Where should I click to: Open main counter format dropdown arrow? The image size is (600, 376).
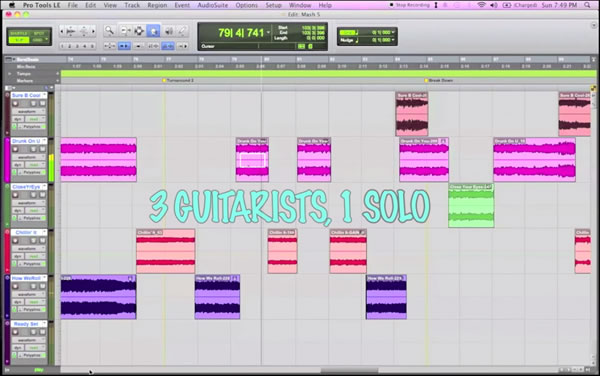coord(268,33)
